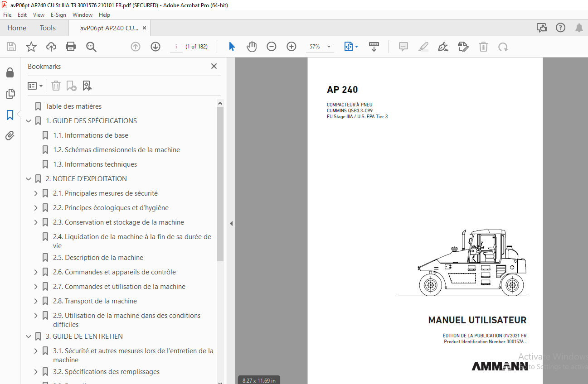
Task: Zoom out with minus button
Action: click(272, 47)
